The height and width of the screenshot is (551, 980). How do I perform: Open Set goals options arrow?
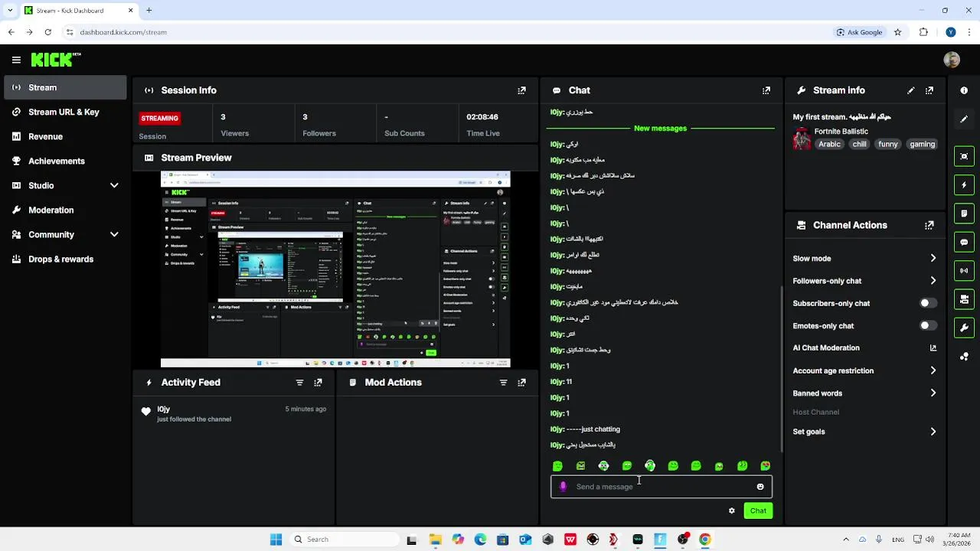coord(933,432)
